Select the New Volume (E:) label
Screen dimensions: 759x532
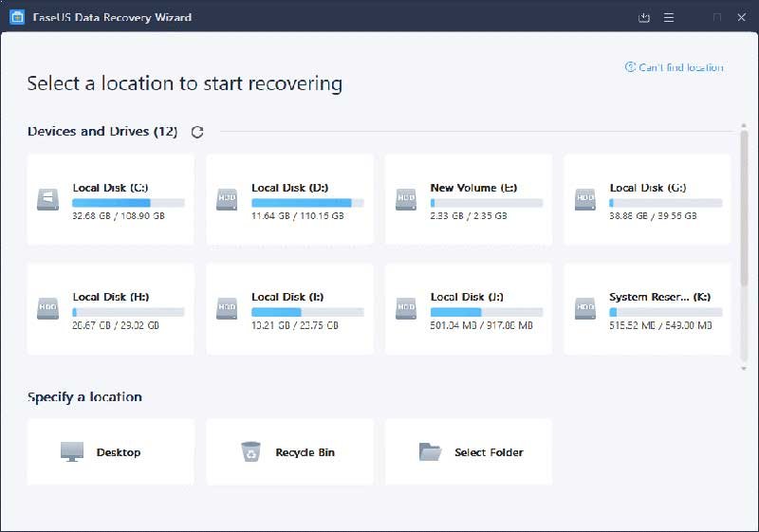click(x=473, y=188)
